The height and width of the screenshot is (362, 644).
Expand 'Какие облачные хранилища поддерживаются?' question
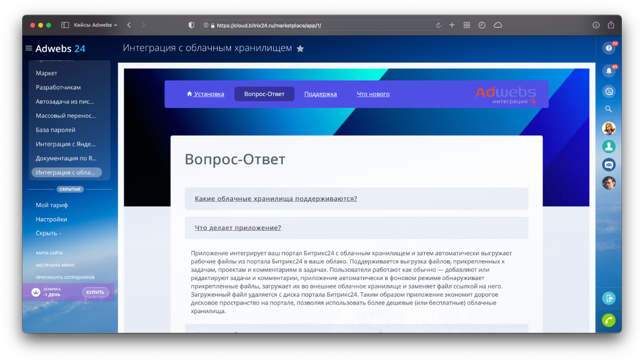click(x=276, y=199)
